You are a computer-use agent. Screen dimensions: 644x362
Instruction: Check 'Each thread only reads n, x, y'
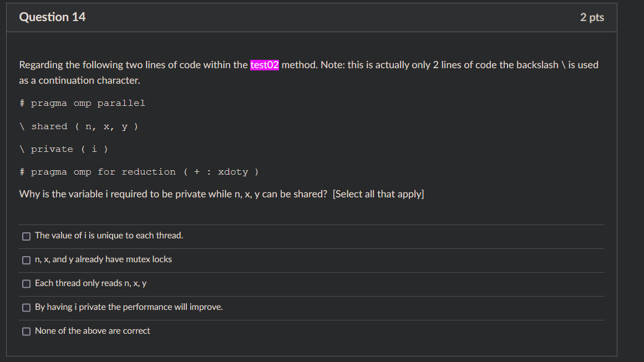pyautogui.click(x=26, y=283)
